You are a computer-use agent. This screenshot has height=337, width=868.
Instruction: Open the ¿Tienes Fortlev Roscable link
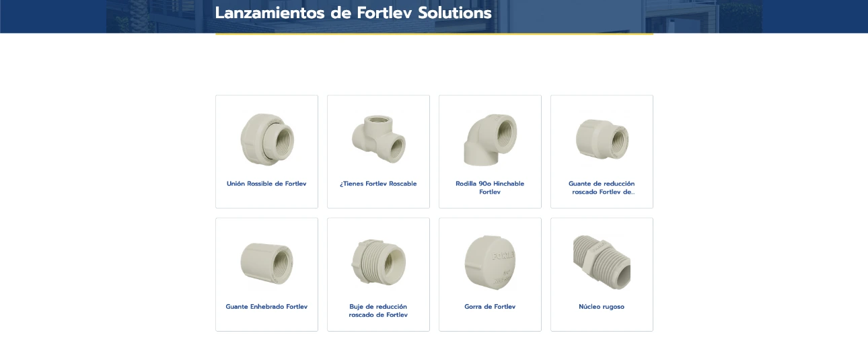[378, 184]
